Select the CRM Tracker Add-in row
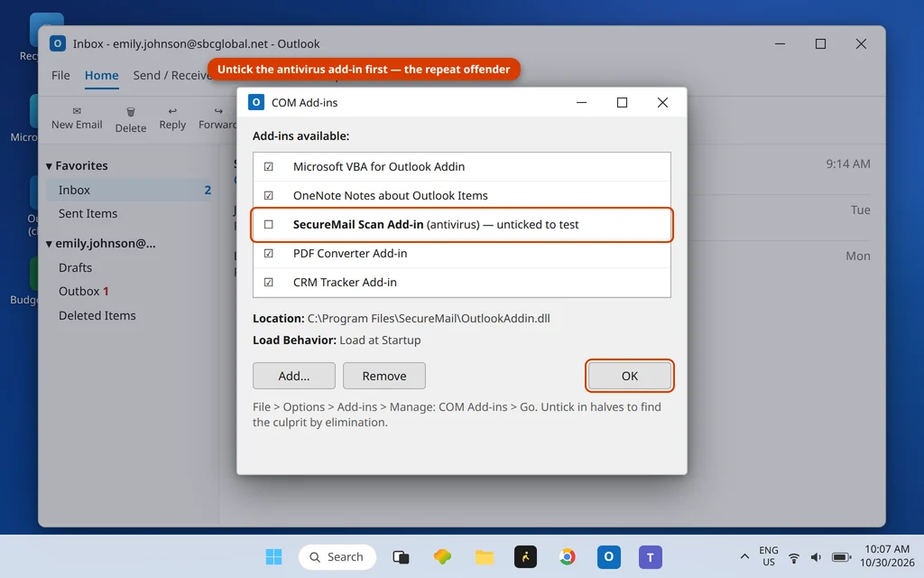Screen dimensions: 924x578 462,283
